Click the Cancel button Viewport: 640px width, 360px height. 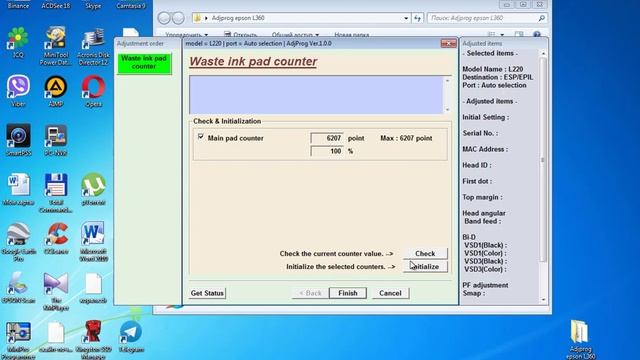tap(390, 293)
